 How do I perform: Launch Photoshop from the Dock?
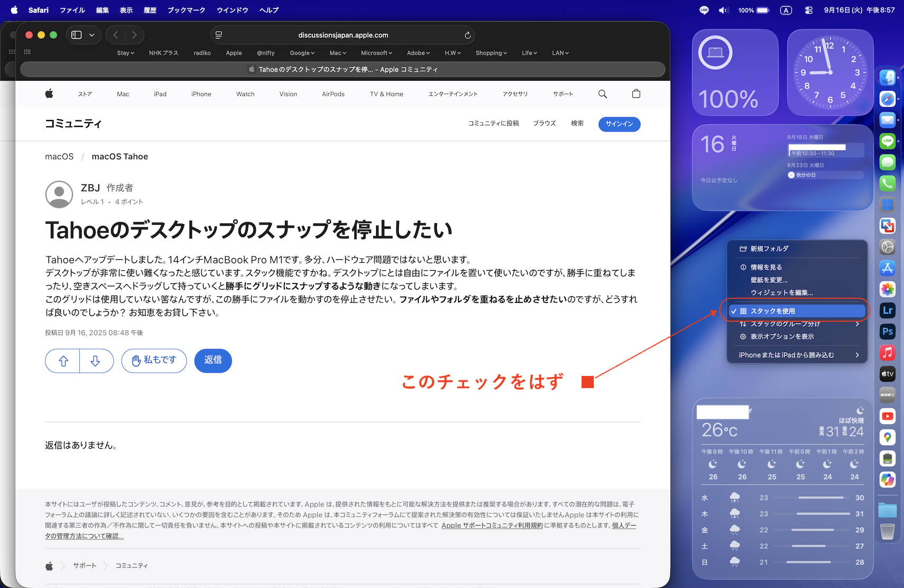888,332
